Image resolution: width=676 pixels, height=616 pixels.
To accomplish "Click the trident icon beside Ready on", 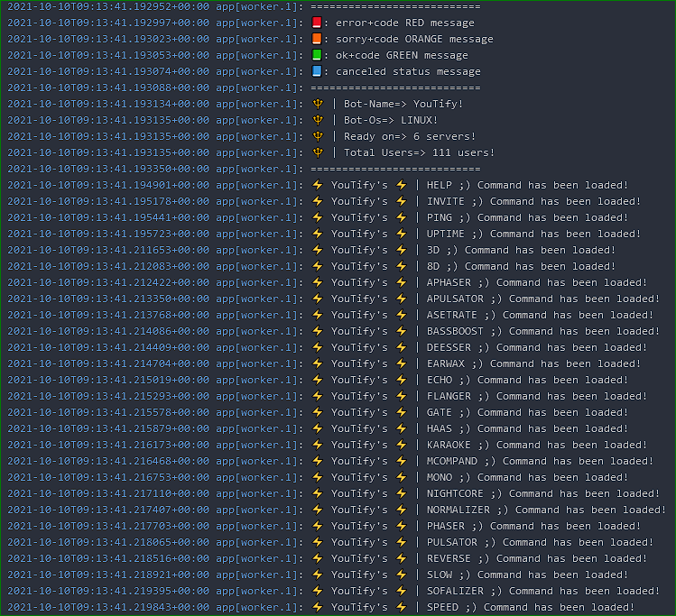I will [x=318, y=136].
